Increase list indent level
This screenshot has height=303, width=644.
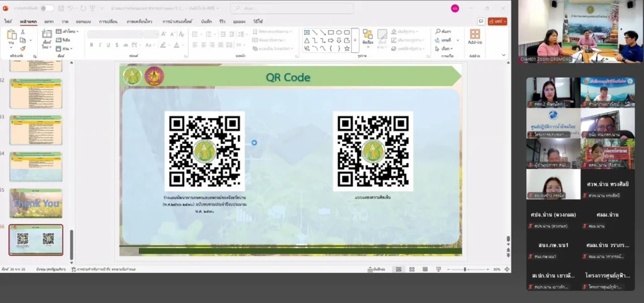click(232, 34)
